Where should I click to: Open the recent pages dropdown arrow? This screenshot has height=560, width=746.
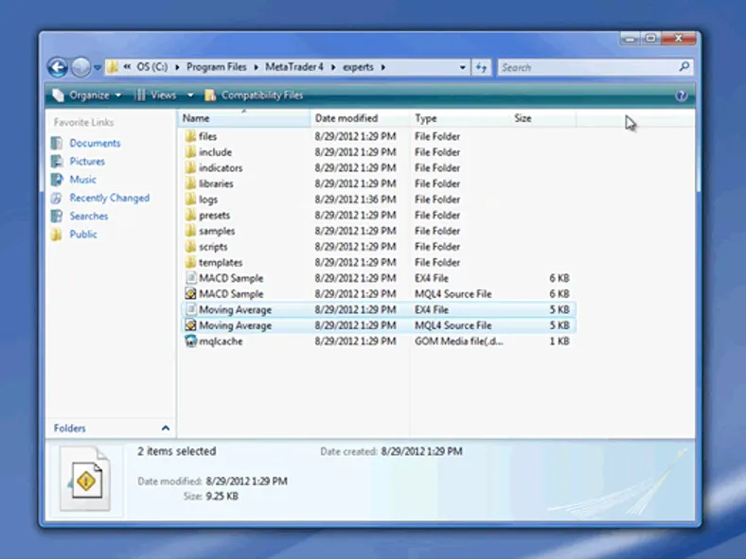coord(98,67)
